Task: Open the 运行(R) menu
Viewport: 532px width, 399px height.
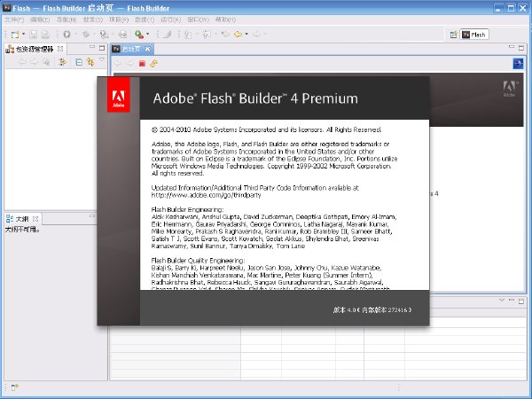Action: click(x=170, y=20)
